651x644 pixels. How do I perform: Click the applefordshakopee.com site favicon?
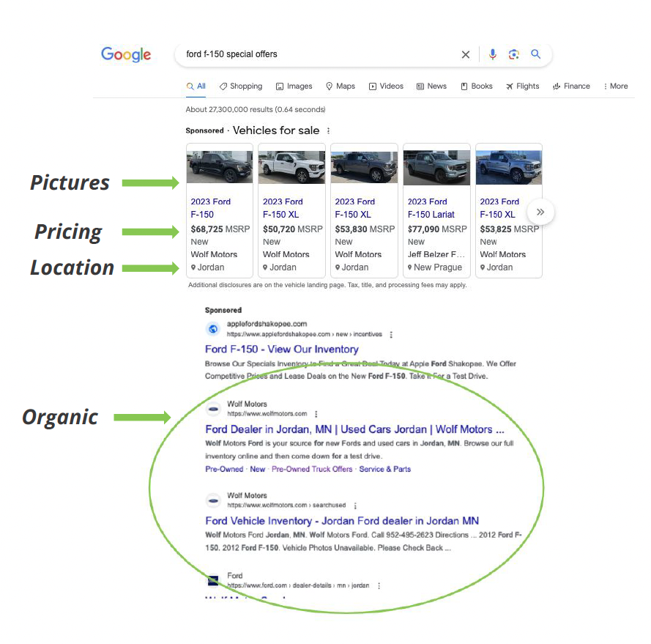(x=213, y=329)
